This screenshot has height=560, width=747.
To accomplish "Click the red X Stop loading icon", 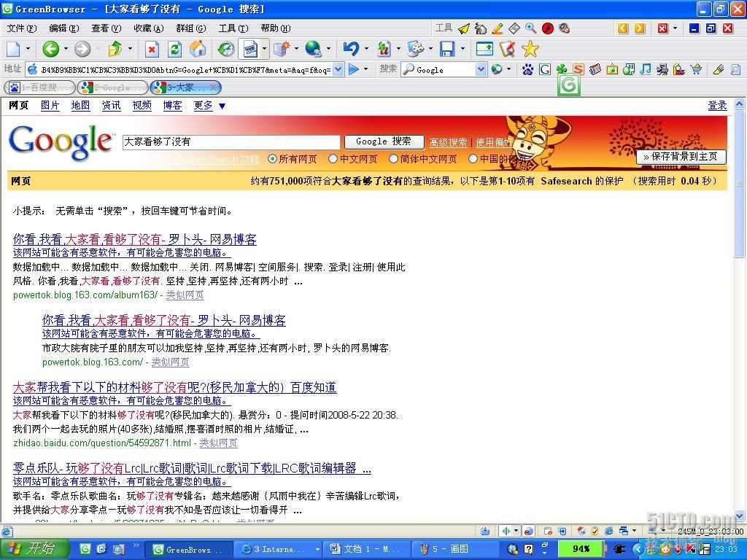I will (x=152, y=49).
